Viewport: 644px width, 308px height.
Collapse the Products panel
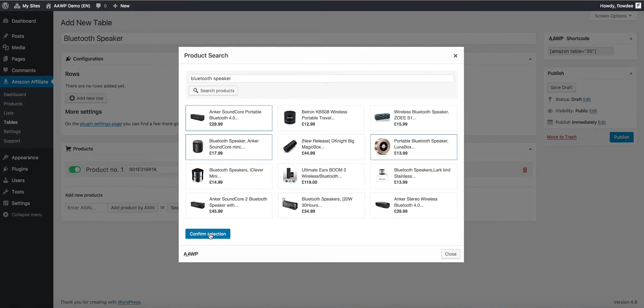530,149
